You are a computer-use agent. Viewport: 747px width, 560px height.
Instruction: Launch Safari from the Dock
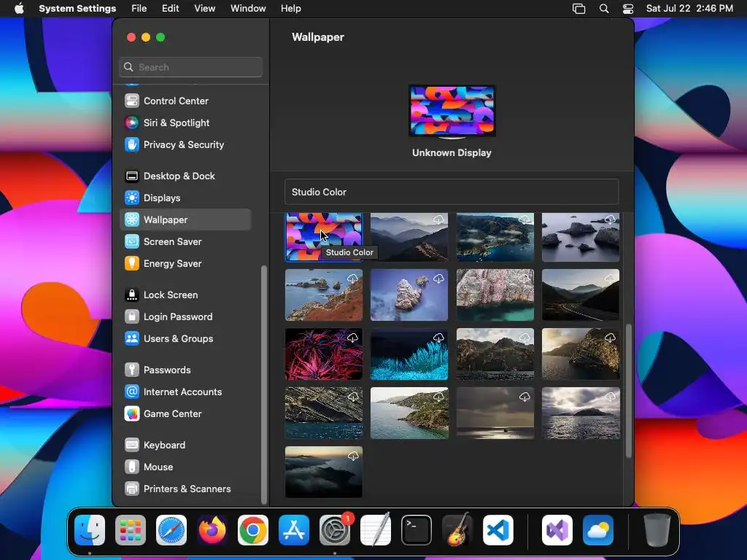(171, 530)
